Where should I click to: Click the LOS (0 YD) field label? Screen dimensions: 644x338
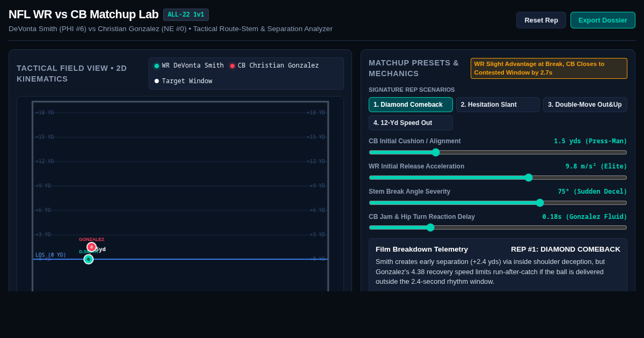[x=50, y=255]
